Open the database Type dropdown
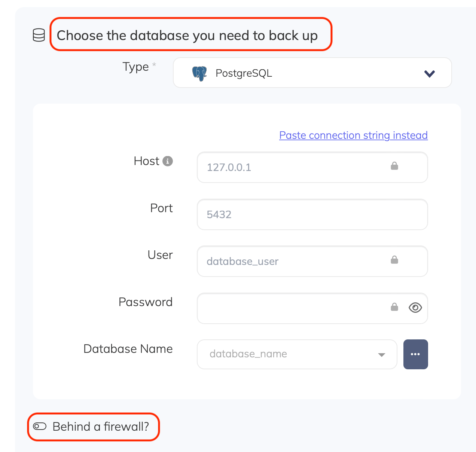The width and height of the screenshot is (476, 452). pyautogui.click(x=429, y=73)
